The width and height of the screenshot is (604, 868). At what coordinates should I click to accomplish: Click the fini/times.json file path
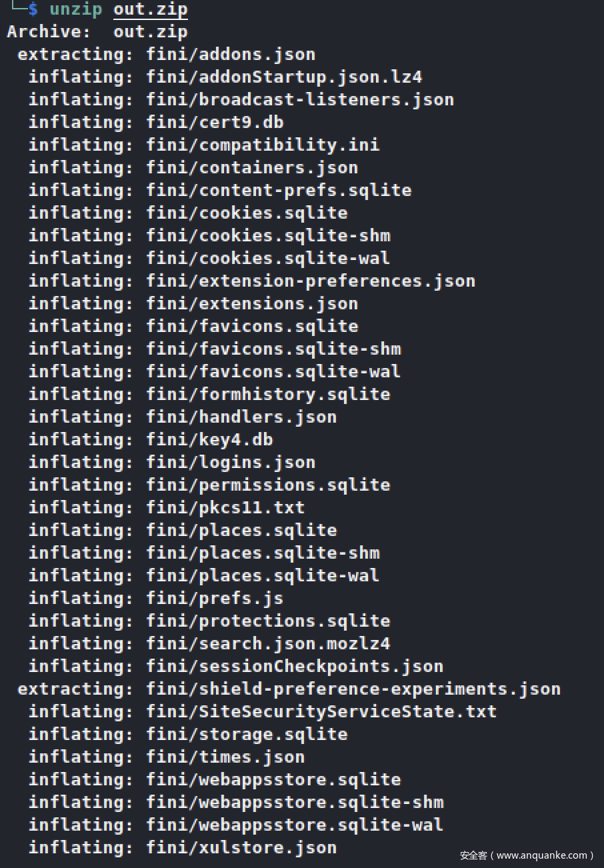pos(225,757)
